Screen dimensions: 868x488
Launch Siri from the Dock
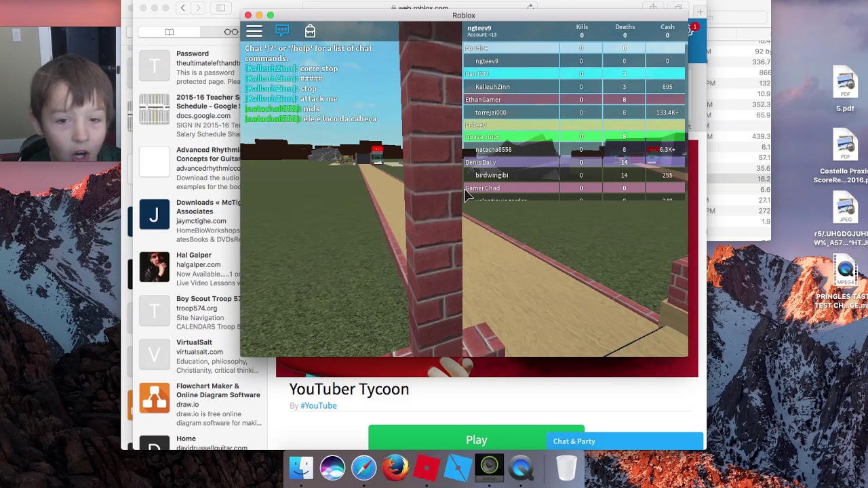(x=332, y=468)
